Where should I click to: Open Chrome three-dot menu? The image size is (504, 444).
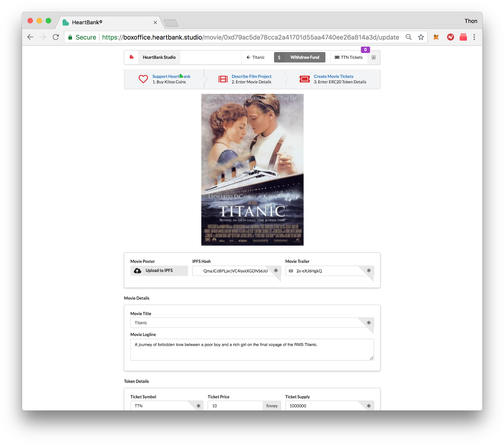474,37
